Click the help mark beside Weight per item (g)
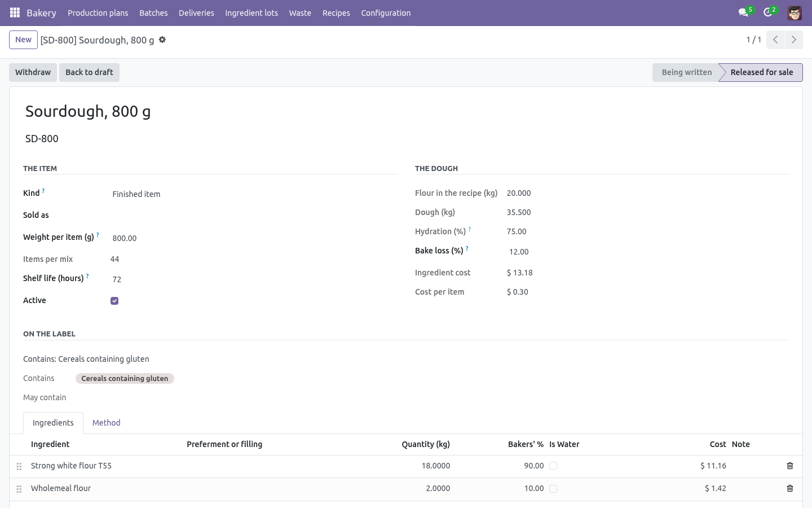The width and height of the screenshot is (812, 508). [x=98, y=235]
